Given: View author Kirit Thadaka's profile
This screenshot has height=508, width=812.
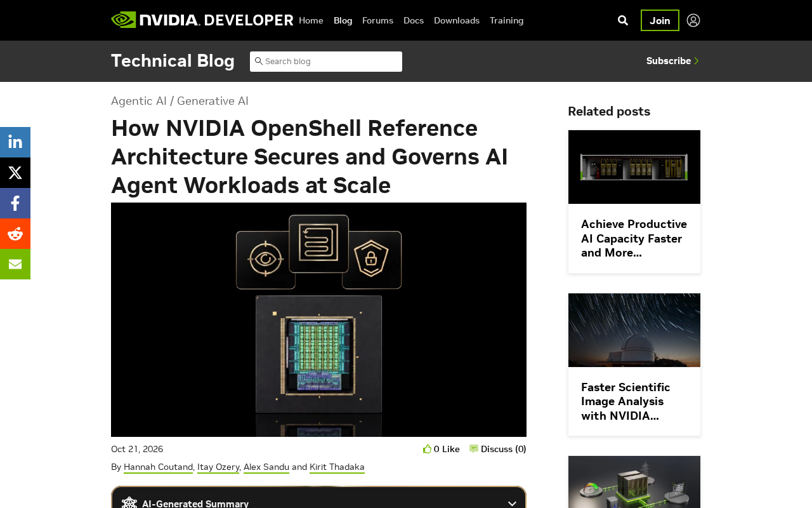Looking at the screenshot, I should click(337, 467).
